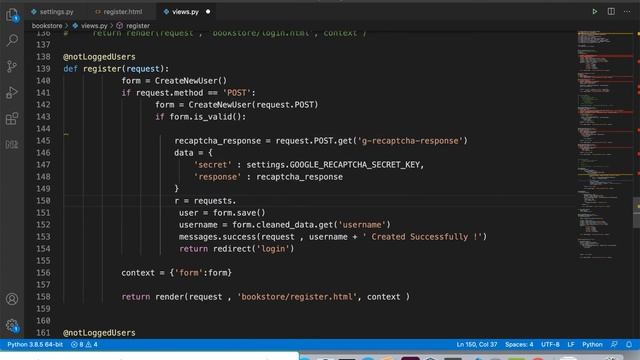Click 'data = {' on line 146
Viewport: 640px width, 360px height.
(x=193, y=153)
